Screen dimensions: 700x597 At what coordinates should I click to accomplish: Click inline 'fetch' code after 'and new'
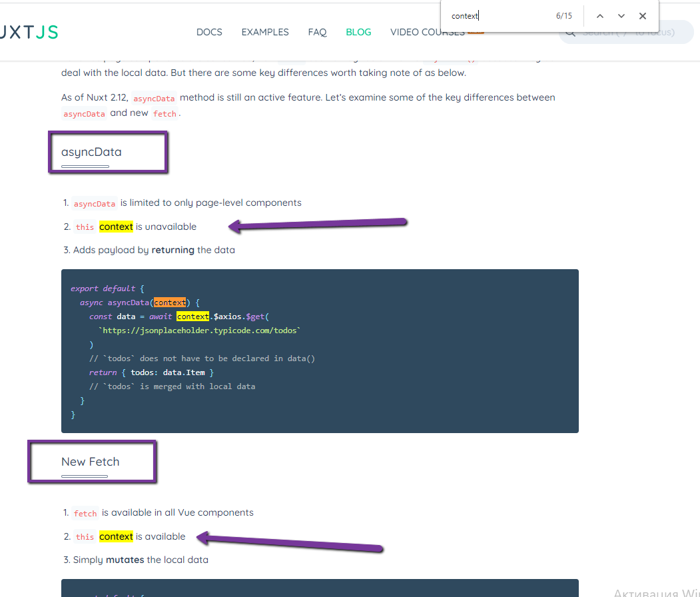[165, 114]
